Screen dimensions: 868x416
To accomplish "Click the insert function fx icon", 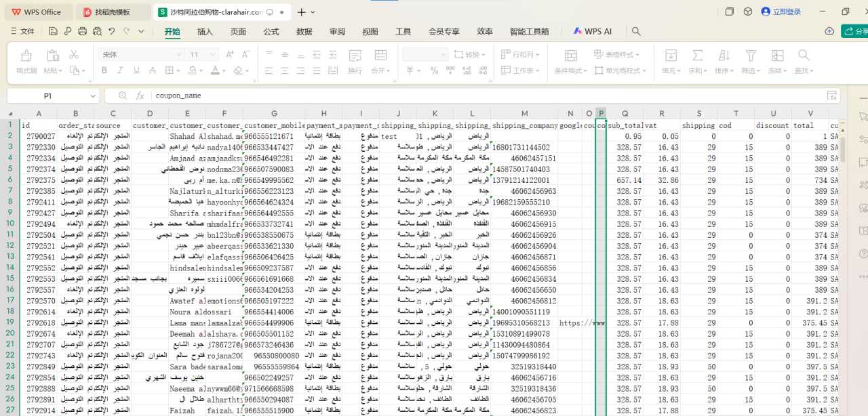I will tap(140, 96).
